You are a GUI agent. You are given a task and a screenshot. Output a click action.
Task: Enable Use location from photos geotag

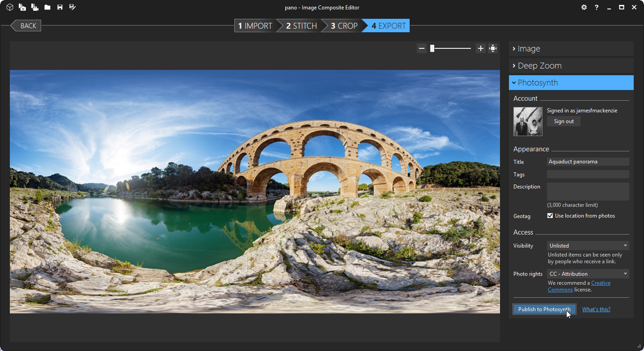(550, 215)
